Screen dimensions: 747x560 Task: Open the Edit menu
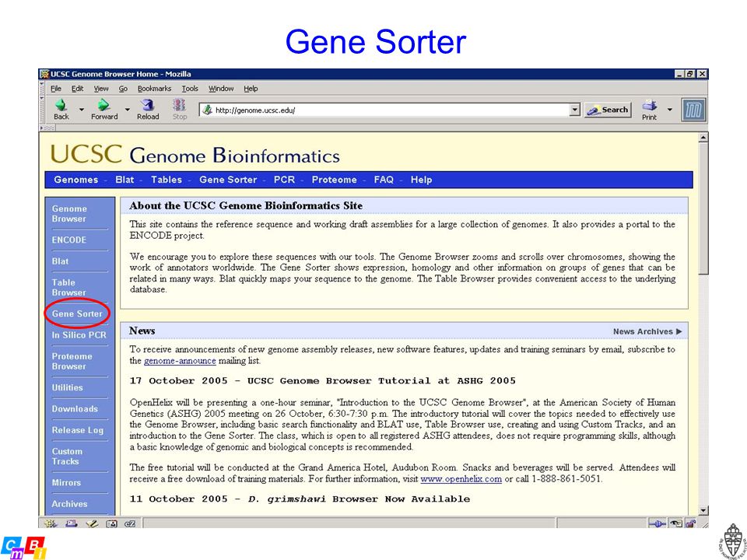[77, 89]
